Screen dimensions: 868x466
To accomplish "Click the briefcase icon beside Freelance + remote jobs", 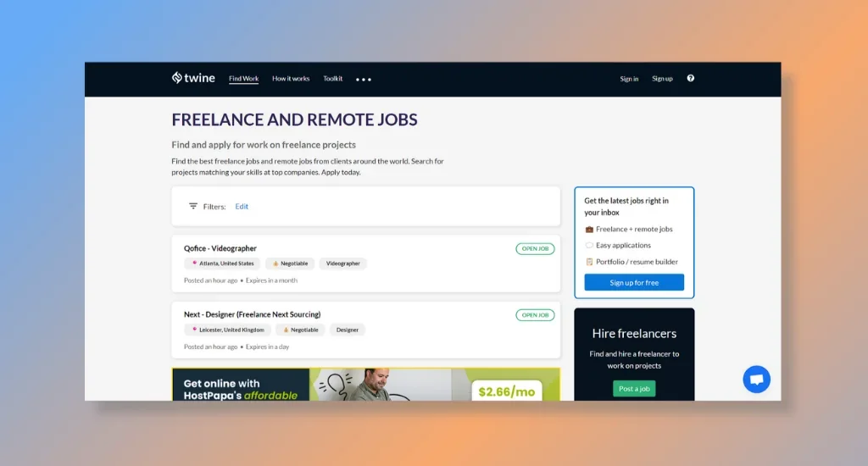I will [589, 230].
